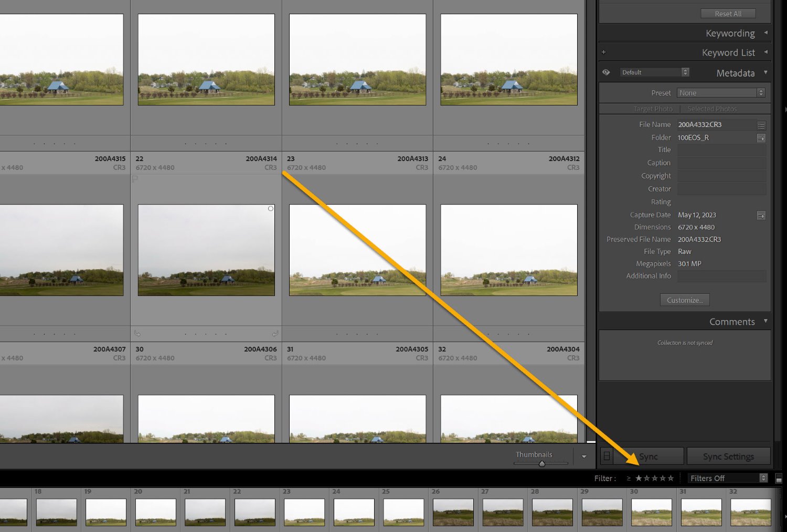Click the arrow icon next to Capture Date
Image resolution: width=787 pixels, height=532 pixels.
(761, 215)
